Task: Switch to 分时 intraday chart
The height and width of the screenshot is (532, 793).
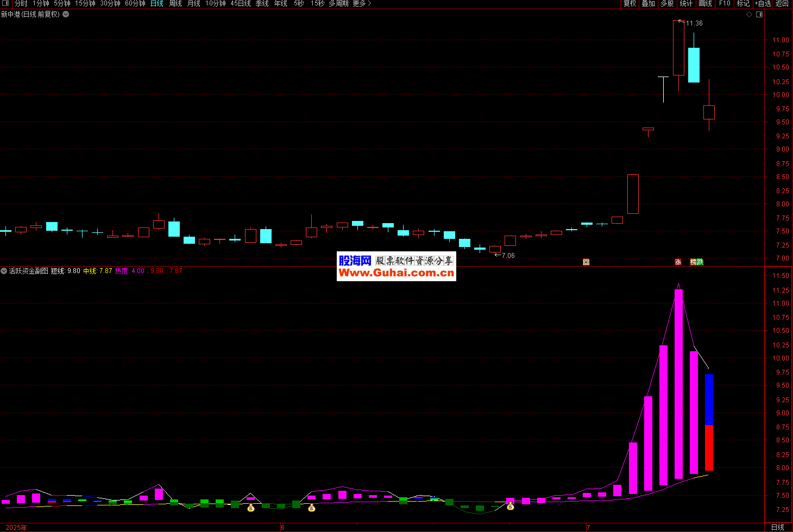Action: click(21, 4)
